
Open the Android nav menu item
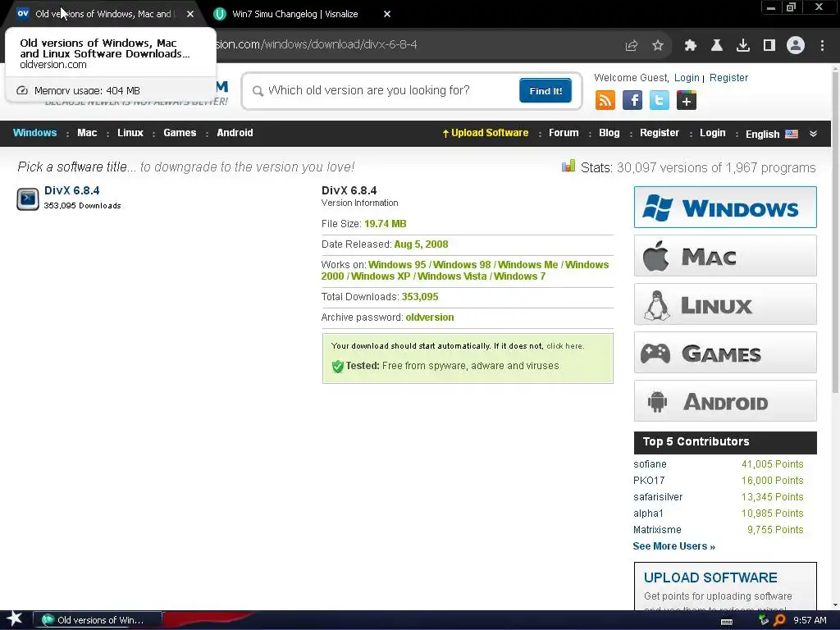click(235, 133)
